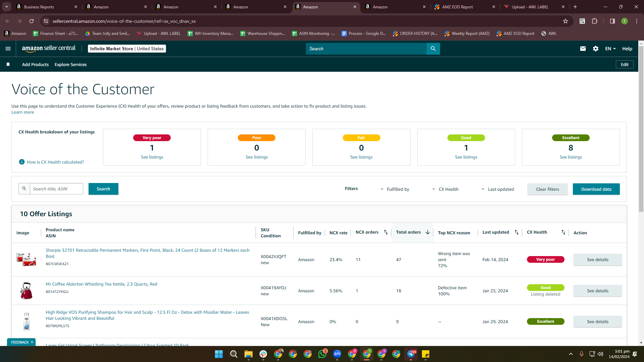Open the settings gear icon
This screenshot has width=644, height=362.
596,49
